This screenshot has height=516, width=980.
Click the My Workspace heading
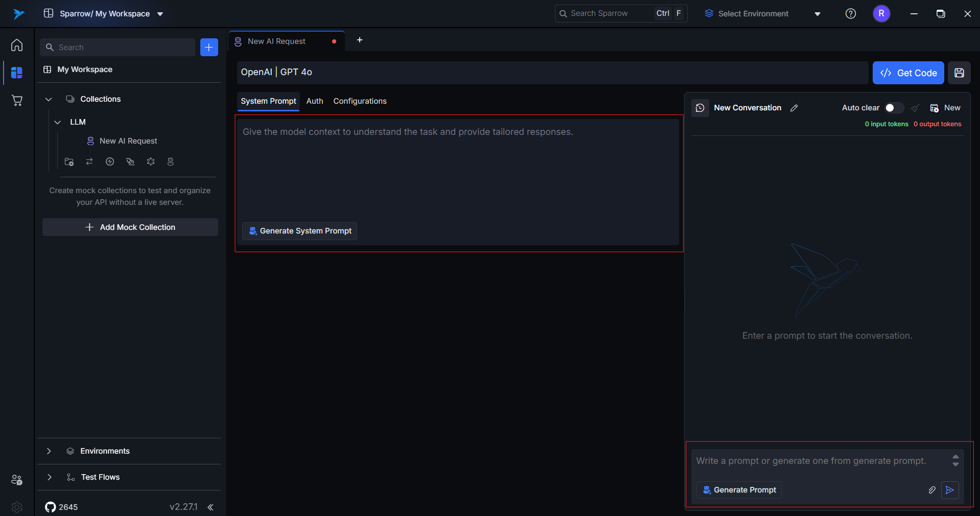tap(85, 69)
